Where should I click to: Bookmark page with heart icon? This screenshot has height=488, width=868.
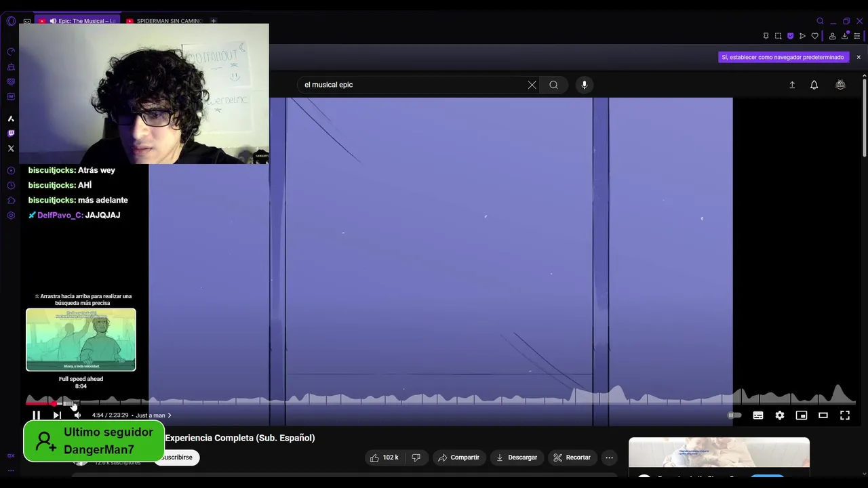pos(814,36)
